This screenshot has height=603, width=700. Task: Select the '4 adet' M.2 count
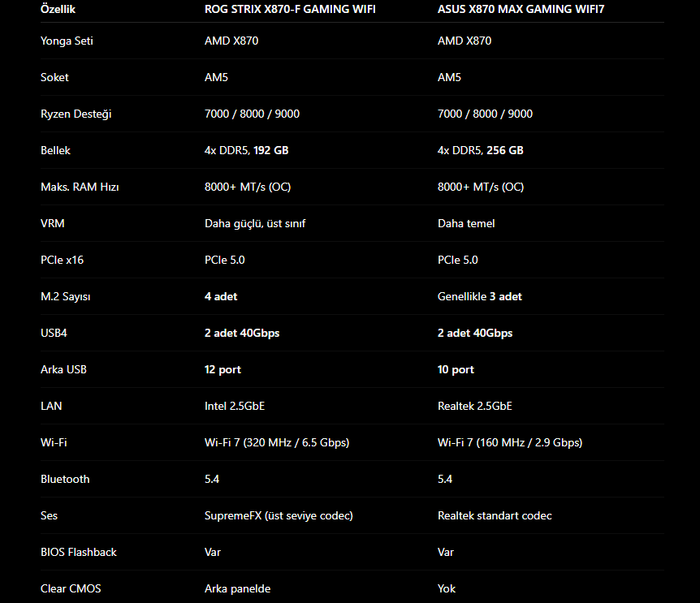(x=221, y=296)
